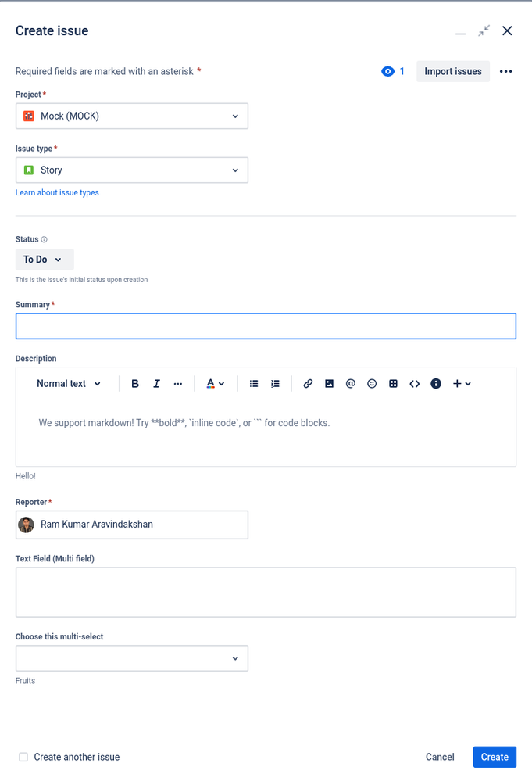Insert an info panel

(x=436, y=384)
